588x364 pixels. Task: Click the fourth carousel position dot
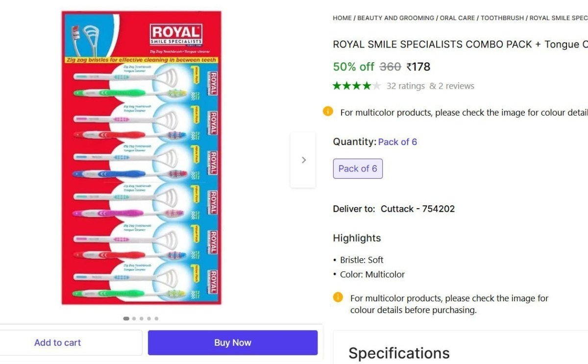149,318
